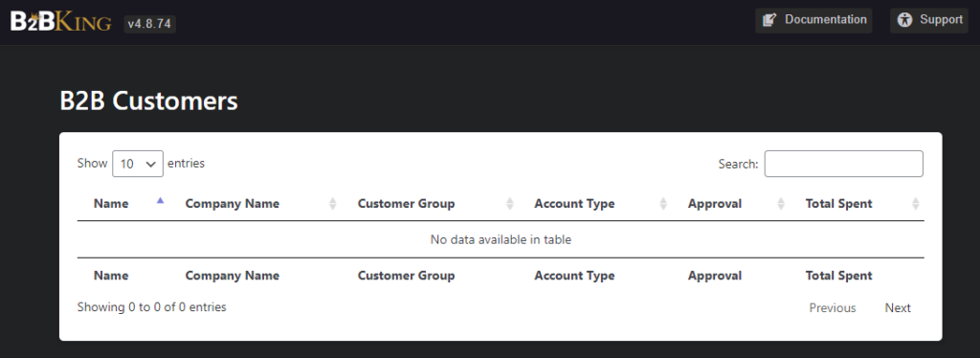Viewport: 980px width, 358px height.
Task: Click the Total Spent sort arrows icon
Action: click(x=916, y=204)
